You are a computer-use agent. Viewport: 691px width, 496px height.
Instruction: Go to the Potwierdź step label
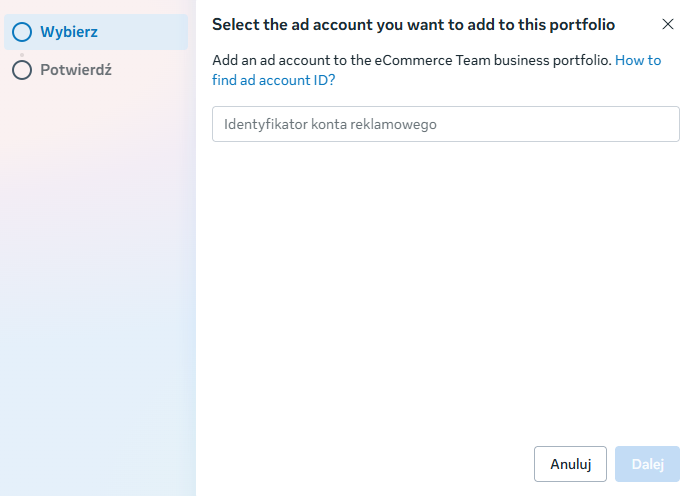coord(75,71)
